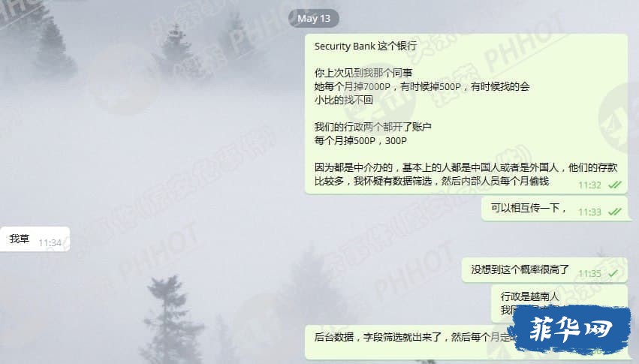The image size is (639, 364).
Task: Click the single checkmark on the 11:35 message
Action: pyautogui.click(x=613, y=274)
